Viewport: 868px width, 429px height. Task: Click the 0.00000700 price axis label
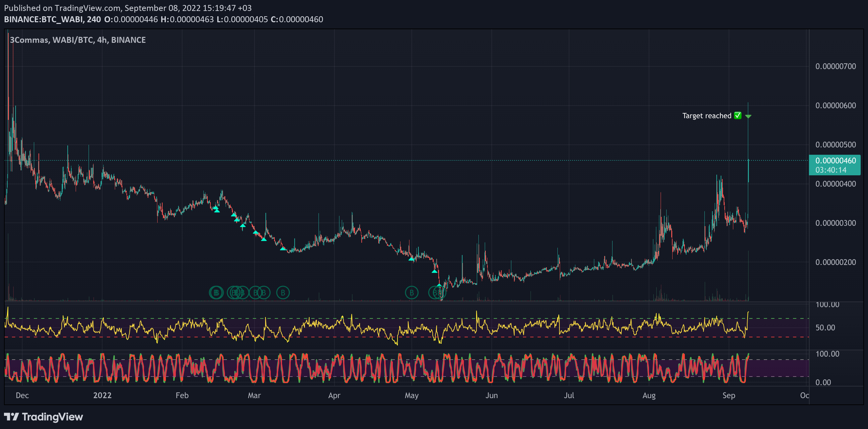(836, 66)
